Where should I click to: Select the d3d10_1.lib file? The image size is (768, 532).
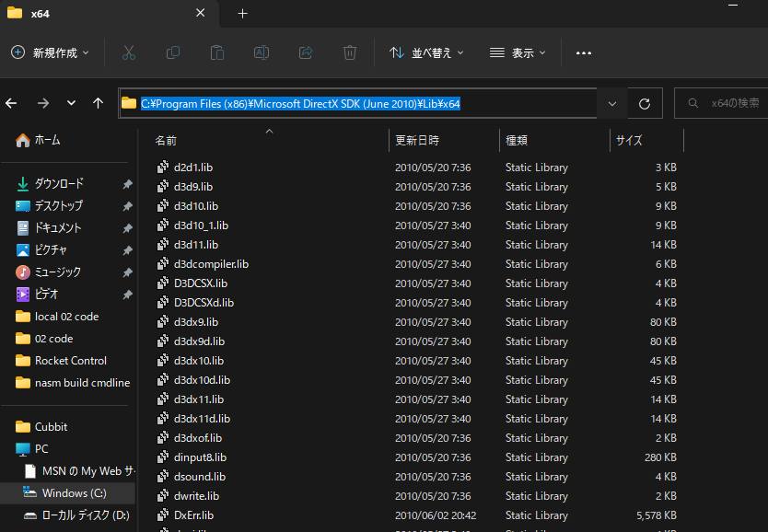tap(201, 226)
